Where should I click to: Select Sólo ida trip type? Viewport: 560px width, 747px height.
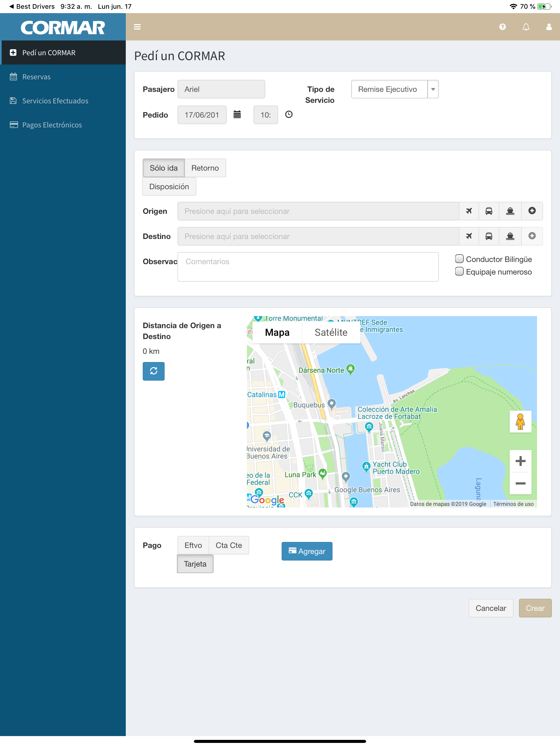164,168
